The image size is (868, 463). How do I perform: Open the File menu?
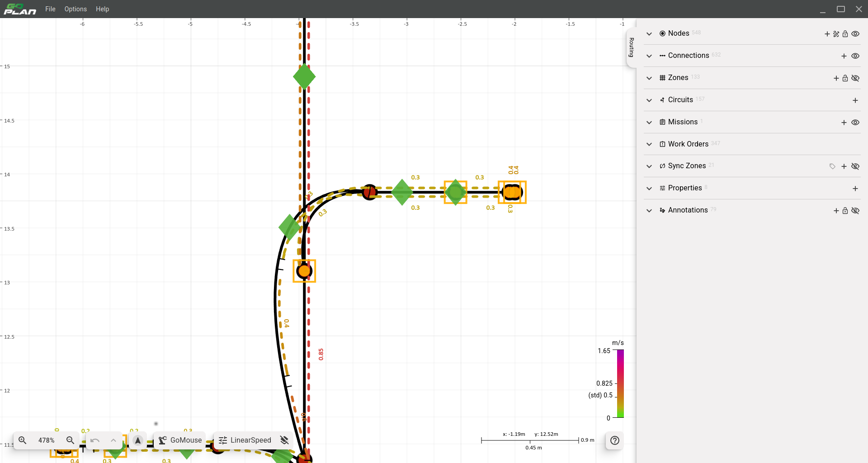click(50, 9)
